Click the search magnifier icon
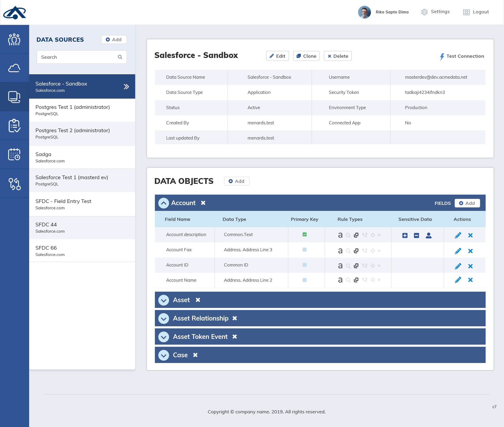 120,57
